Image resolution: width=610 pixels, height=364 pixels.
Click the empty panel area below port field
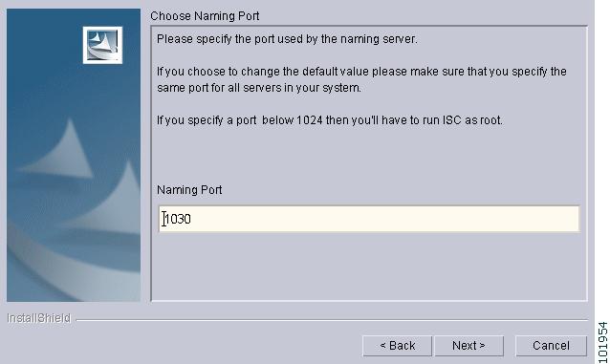point(369,267)
